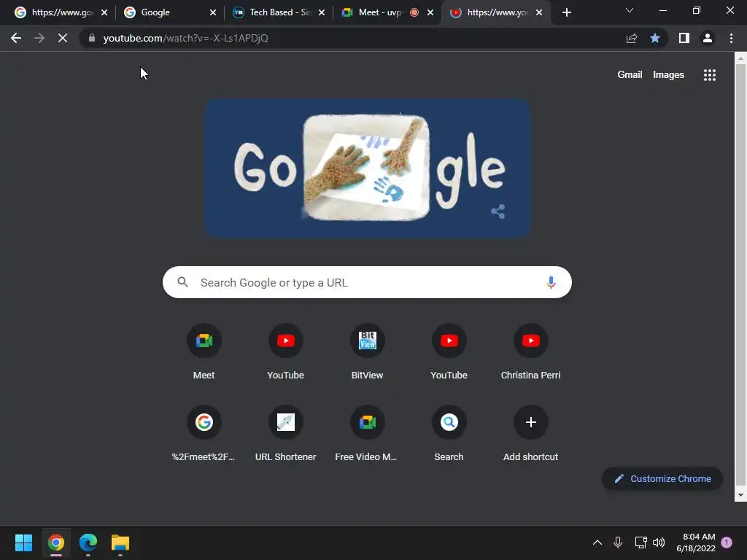Screen dimensions: 747x560
Task: Open the Google apps grid
Action: click(x=709, y=75)
